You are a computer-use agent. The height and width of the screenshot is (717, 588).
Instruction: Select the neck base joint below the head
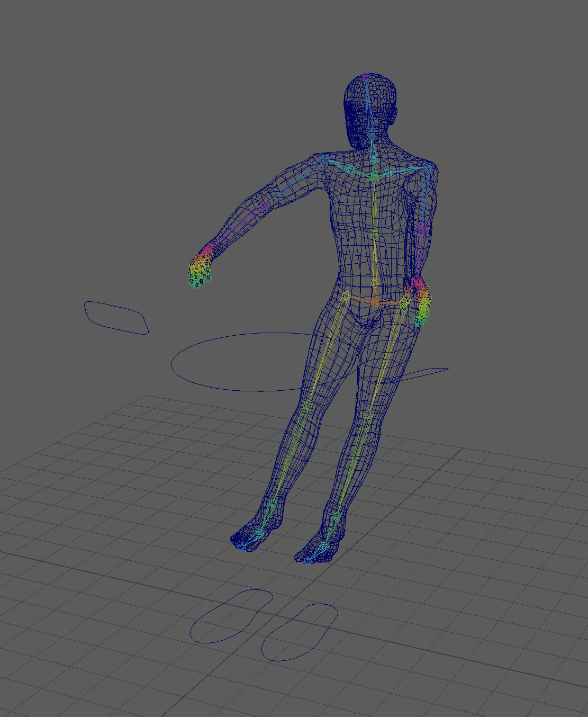click(x=374, y=159)
